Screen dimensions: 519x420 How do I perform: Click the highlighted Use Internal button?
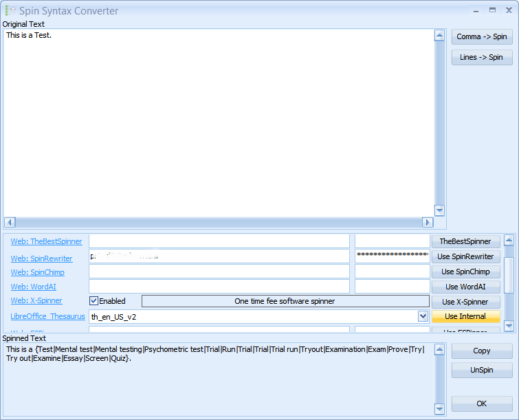(465, 317)
